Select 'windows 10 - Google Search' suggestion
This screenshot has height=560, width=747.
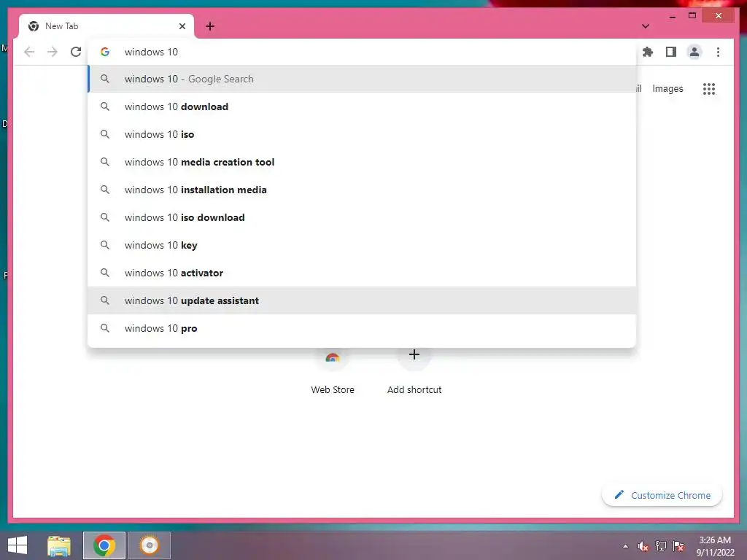tap(362, 79)
